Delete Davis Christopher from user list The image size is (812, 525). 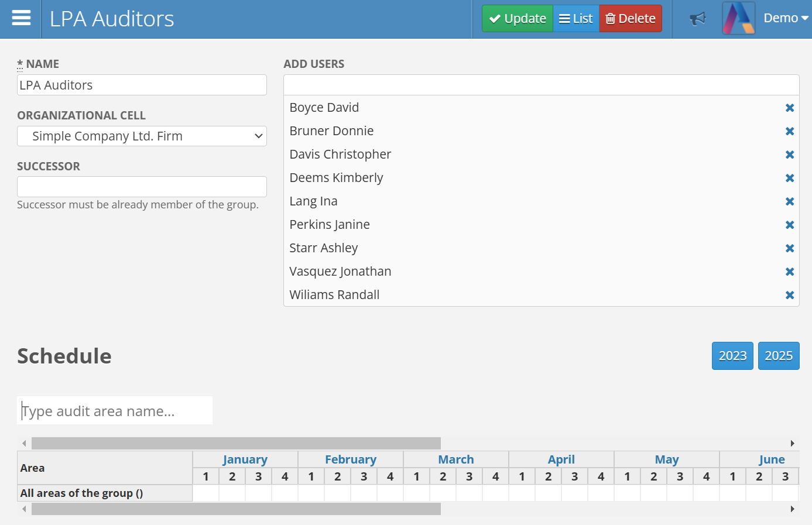(x=789, y=155)
